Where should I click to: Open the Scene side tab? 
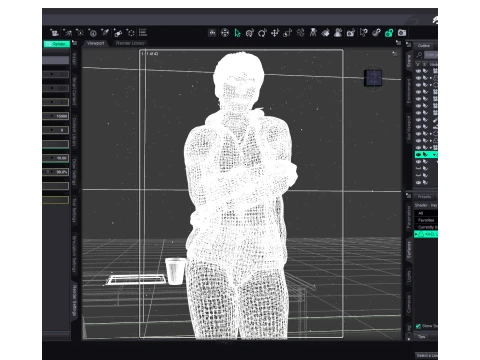tap(409, 61)
